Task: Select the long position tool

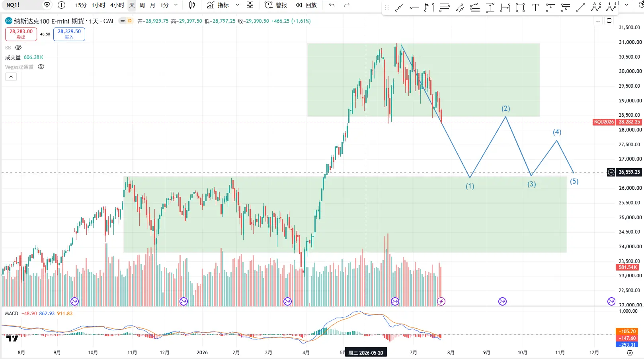Action: tap(550, 8)
